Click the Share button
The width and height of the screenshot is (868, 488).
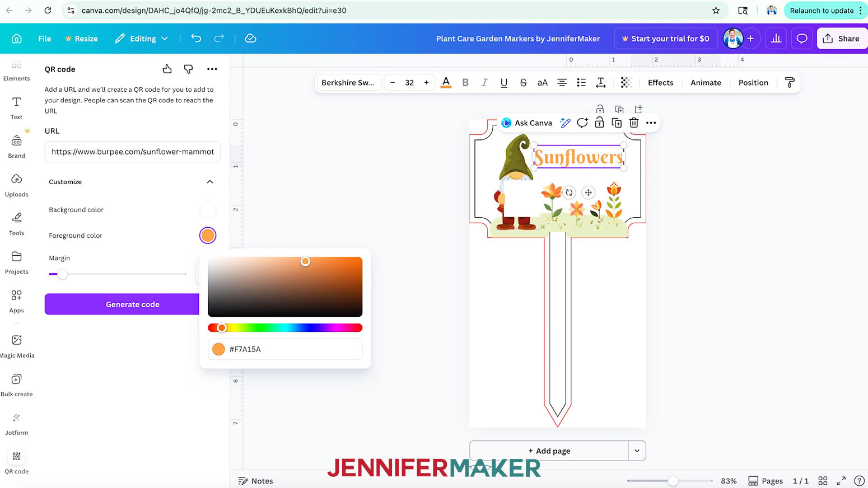842,39
